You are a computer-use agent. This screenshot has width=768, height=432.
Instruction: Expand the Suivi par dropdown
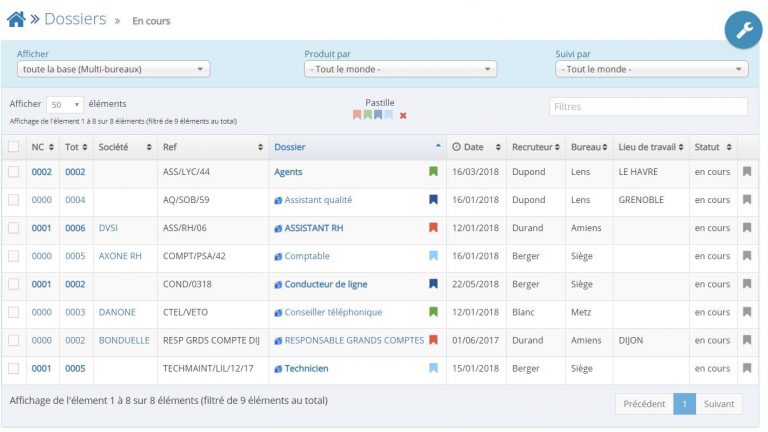point(651,69)
